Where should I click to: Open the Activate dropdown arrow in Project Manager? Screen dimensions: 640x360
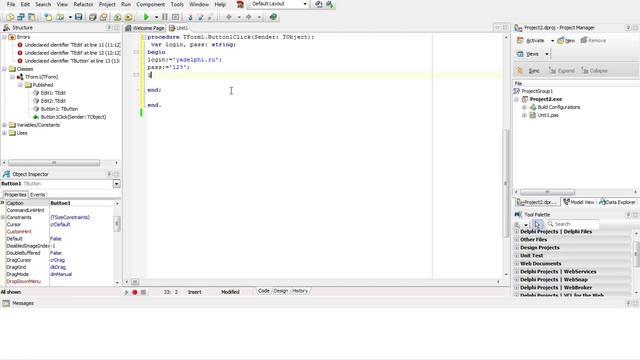[552, 41]
